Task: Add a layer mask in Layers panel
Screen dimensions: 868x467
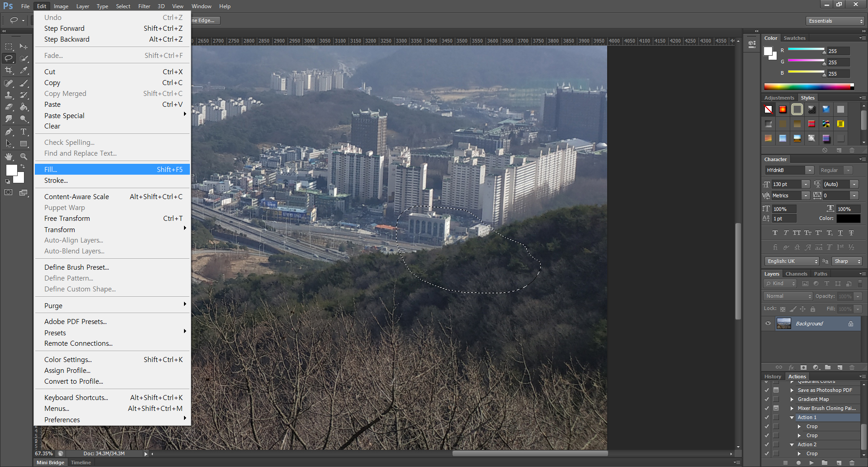Action: pyautogui.click(x=803, y=367)
